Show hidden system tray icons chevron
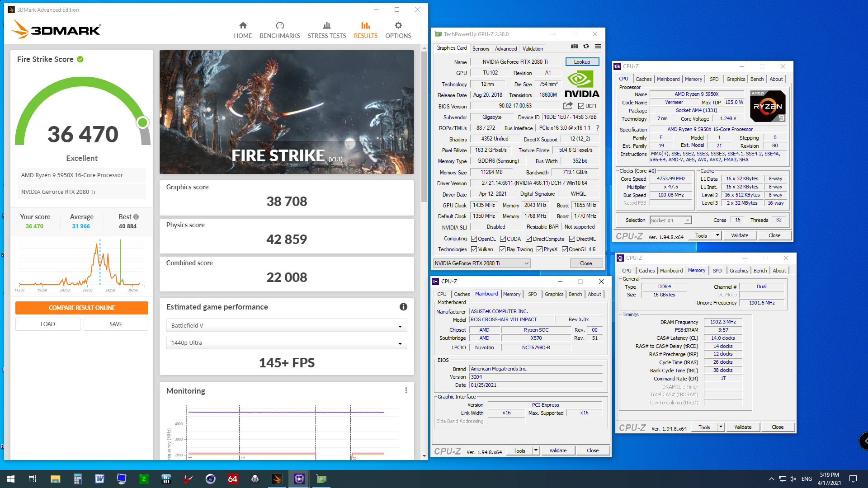The width and height of the screenshot is (868, 488). click(771, 479)
